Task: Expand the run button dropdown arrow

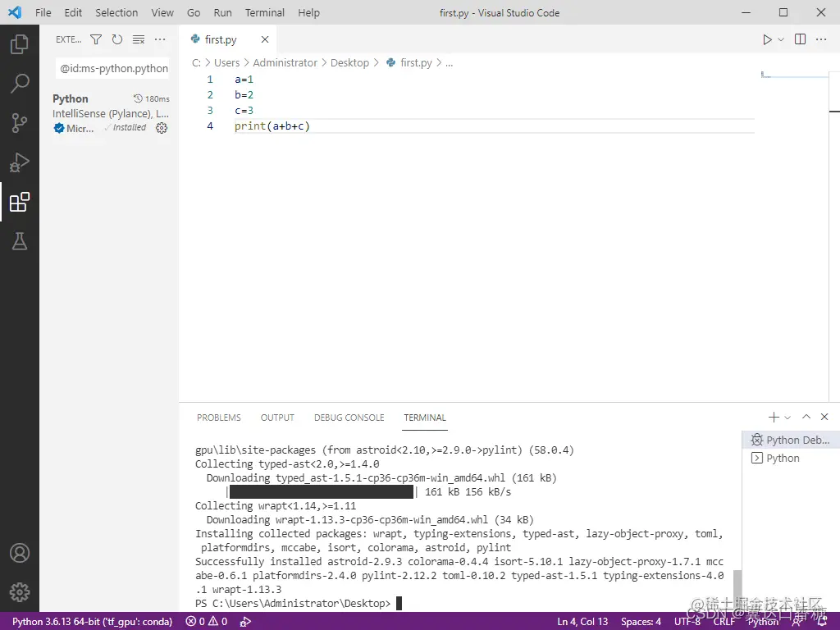Action: click(x=781, y=39)
